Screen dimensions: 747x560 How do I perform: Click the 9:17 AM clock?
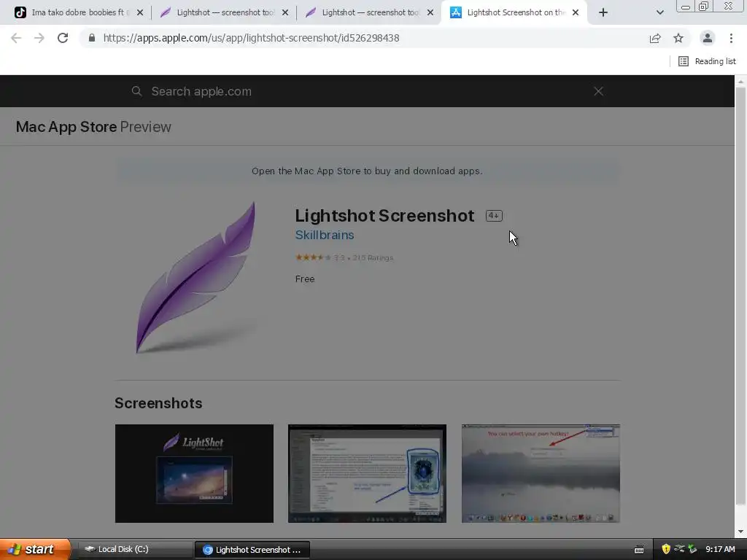point(720,550)
